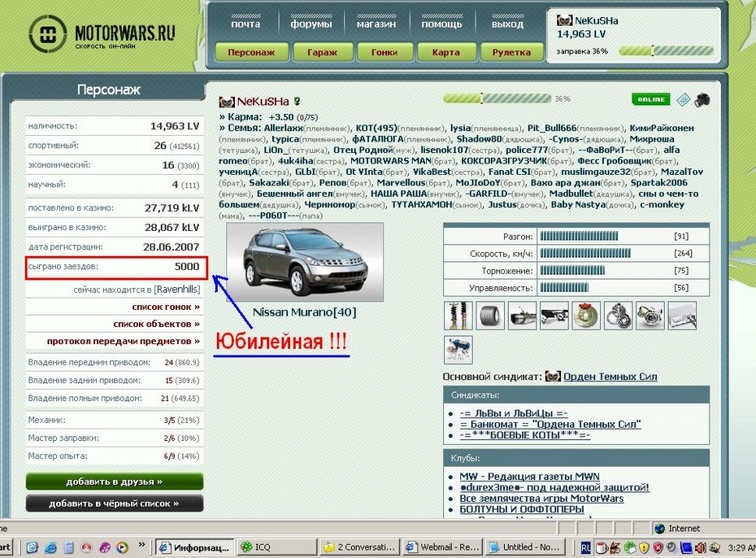Image resolution: width=756 pixels, height=558 pixels.
Task: Open the Орден Темных Сил syndicate link
Action: [x=610, y=377]
